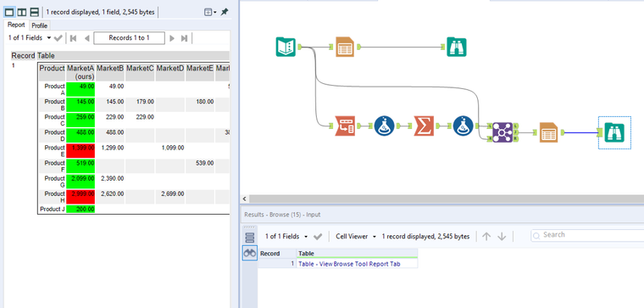Move up arrow in Results toolbar
The image size is (644, 308).
486,237
